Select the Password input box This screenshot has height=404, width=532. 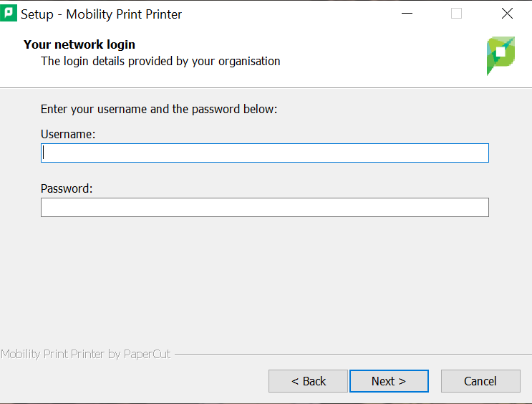click(265, 207)
